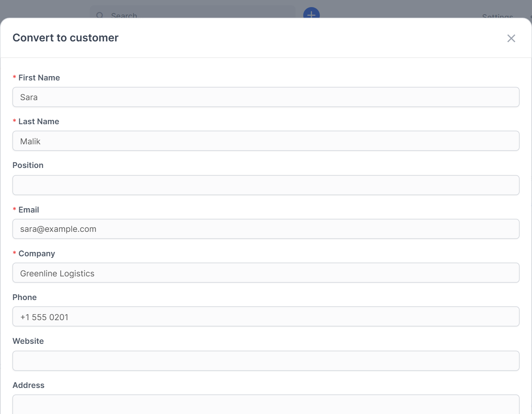Select the Company field with Greenline Logistics
This screenshot has height=414, width=532.
(x=266, y=272)
